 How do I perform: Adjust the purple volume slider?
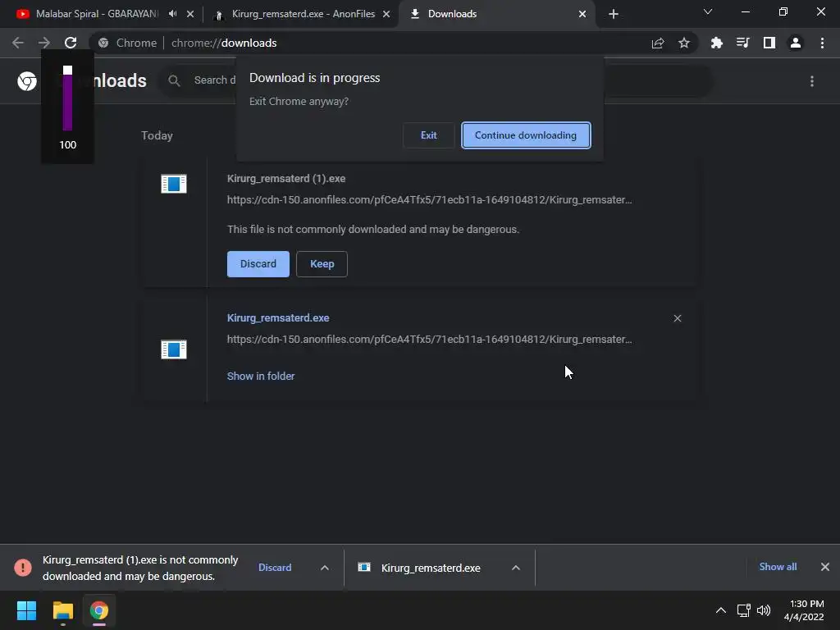(67, 98)
